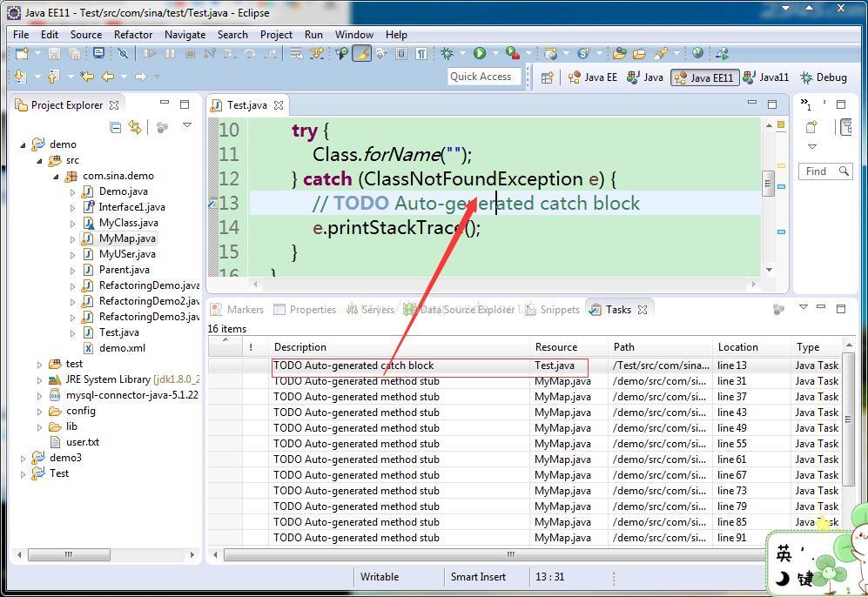This screenshot has width=868, height=597.
Task: Open the Run button dropdown arrow
Action: pyautogui.click(x=495, y=54)
